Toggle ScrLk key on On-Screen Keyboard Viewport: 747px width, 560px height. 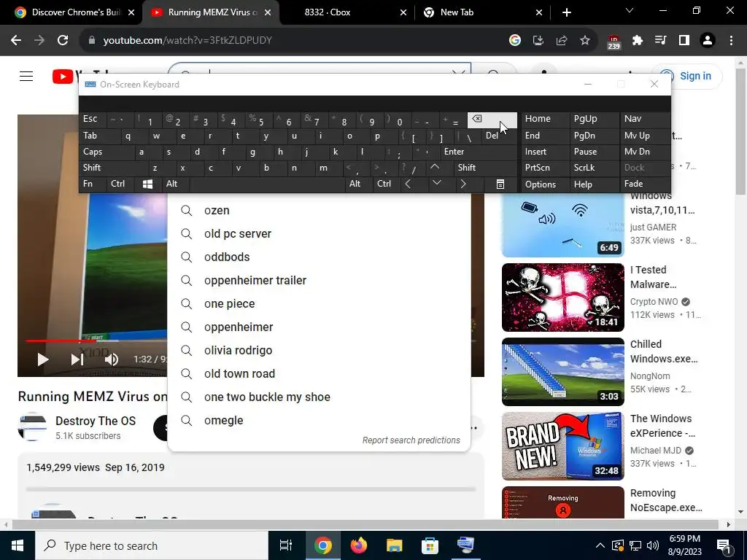[594, 168]
